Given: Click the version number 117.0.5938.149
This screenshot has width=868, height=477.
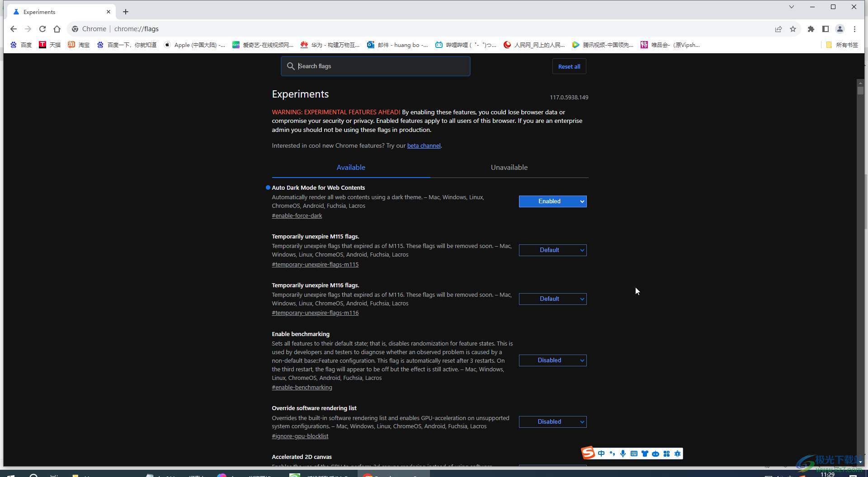Looking at the screenshot, I should tap(569, 98).
